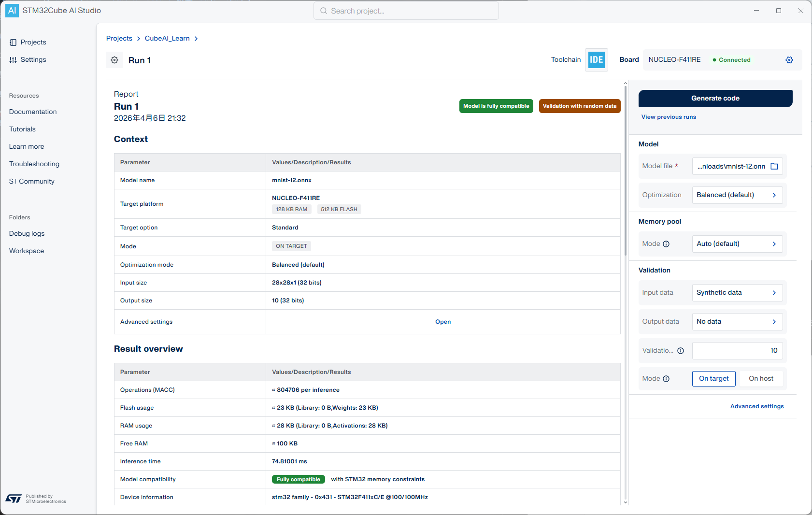Click the validation count input field

[737, 351]
